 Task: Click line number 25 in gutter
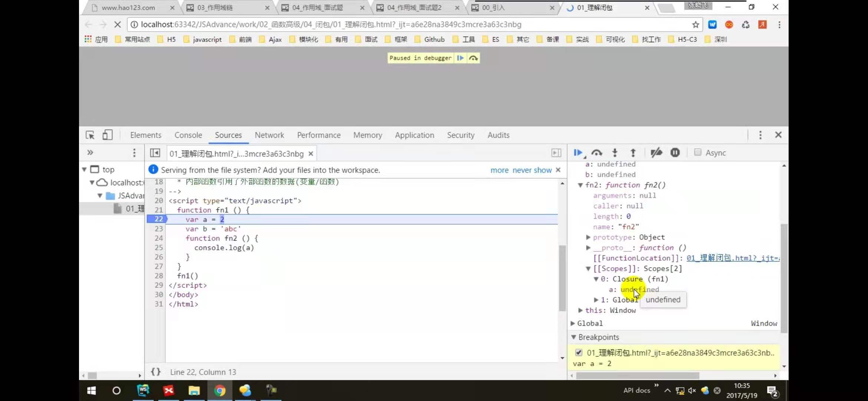[x=159, y=247]
